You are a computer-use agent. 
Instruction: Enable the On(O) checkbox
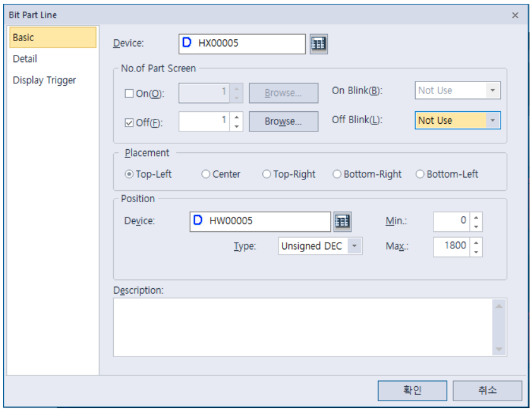[130, 94]
